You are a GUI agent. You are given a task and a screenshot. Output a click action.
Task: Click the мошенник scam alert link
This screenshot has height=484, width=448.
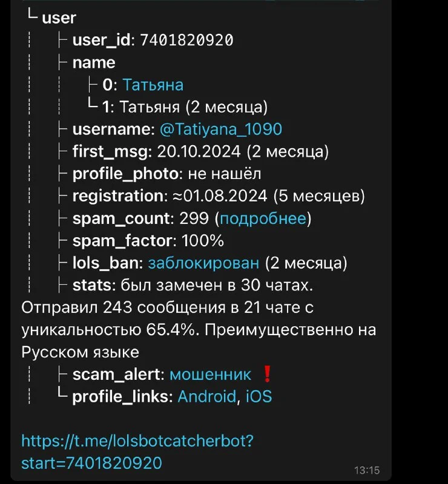tap(210, 374)
